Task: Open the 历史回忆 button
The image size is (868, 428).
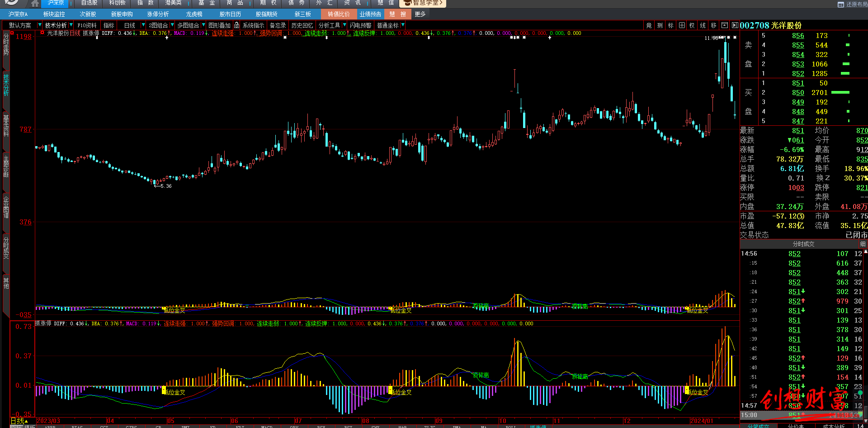Action: [x=302, y=25]
